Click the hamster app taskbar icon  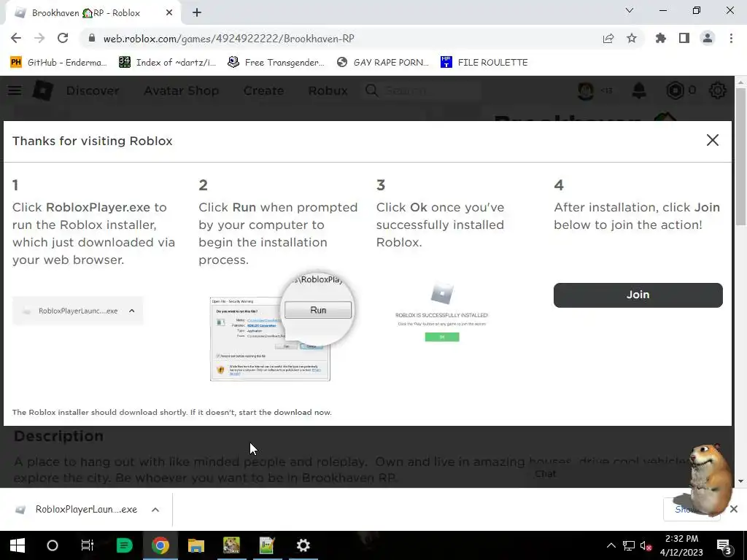pos(231,545)
